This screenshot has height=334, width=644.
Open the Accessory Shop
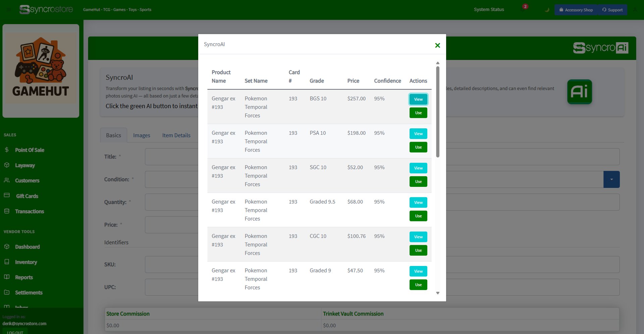point(576,10)
